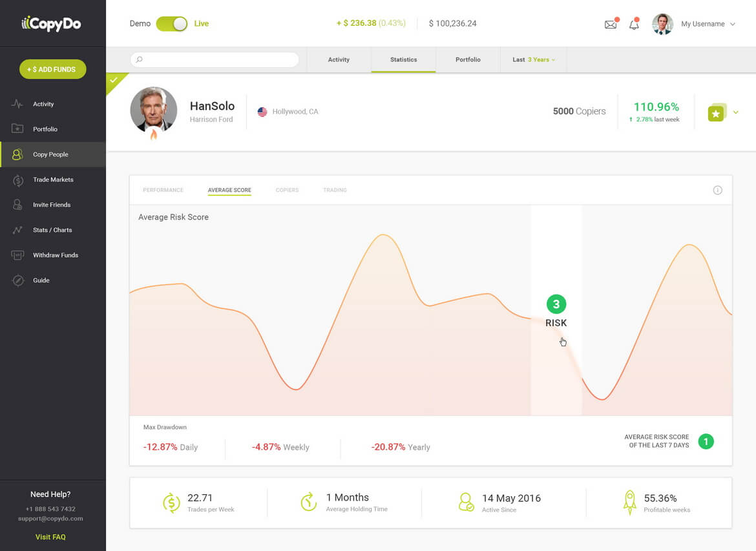Select the Trading chart tab
Viewport: 756px width, 551px height.
[335, 190]
